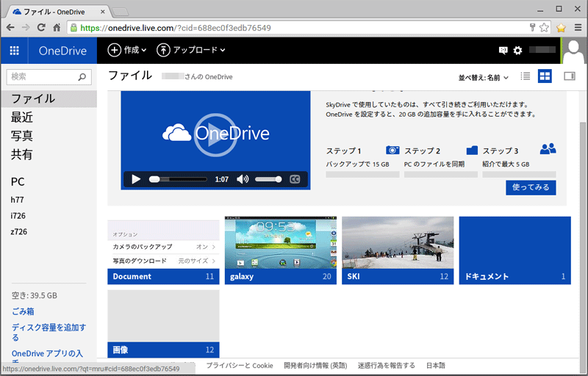Open PC section in sidebar
The height and width of the screenshot is (376, 588).
click(18, 182)
